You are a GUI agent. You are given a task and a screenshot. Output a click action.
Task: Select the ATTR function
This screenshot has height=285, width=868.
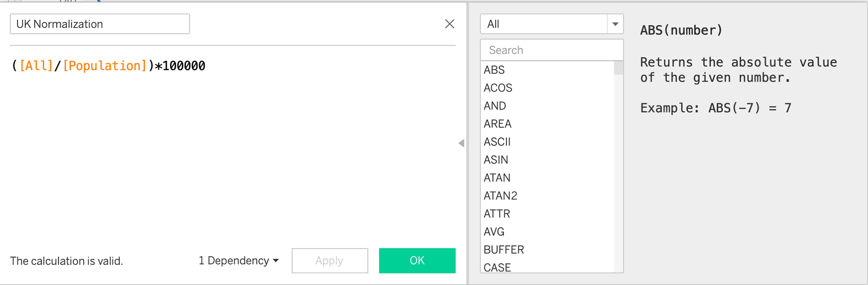coord(497,214)
